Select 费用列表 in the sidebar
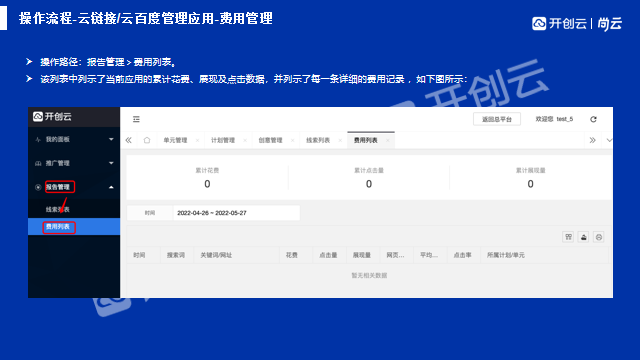 pos(74,227)
